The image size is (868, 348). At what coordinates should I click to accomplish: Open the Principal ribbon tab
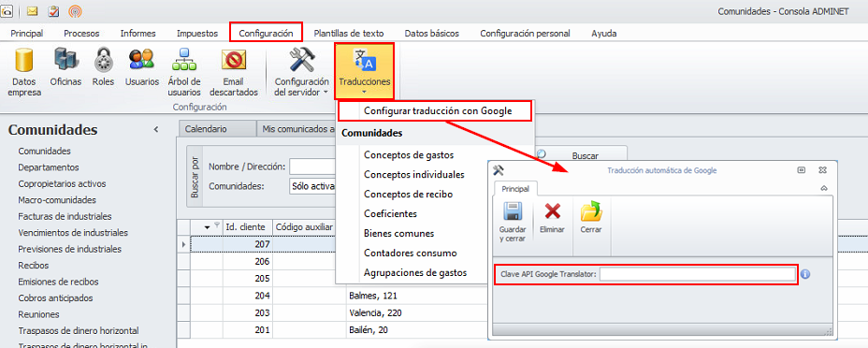(26, 33)
